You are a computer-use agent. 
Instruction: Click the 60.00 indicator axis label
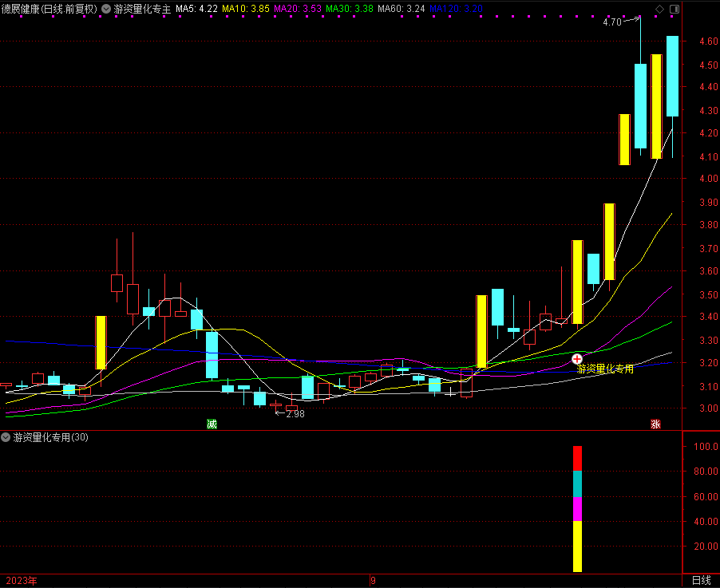tap(706, 497)
